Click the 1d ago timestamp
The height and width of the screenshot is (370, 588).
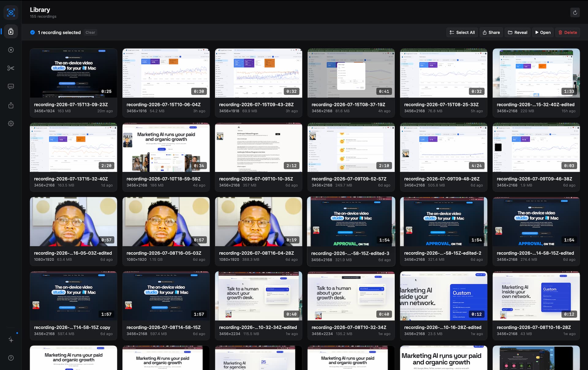[x=107, y=185]
